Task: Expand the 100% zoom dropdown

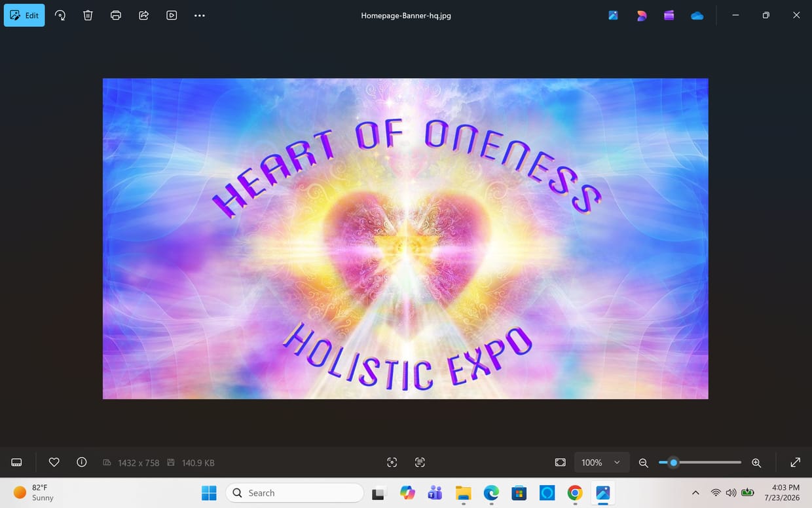Action: pos(602,462)
